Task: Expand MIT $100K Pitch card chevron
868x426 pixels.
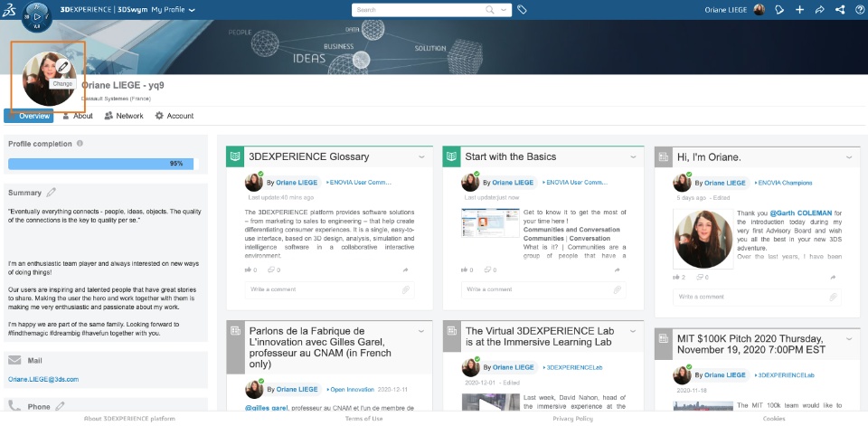Action: coord(849,338)
